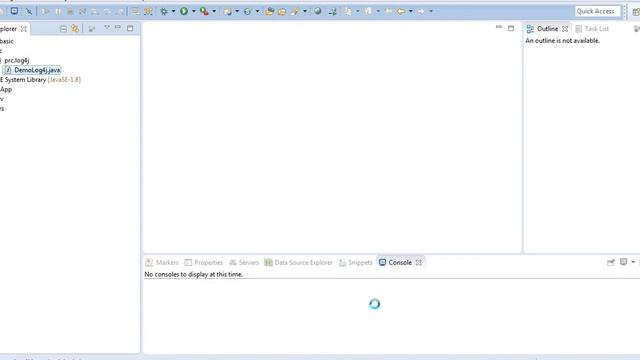Close the Explorer tab
The height and width of the screenshot is (360, 640).
24,29
